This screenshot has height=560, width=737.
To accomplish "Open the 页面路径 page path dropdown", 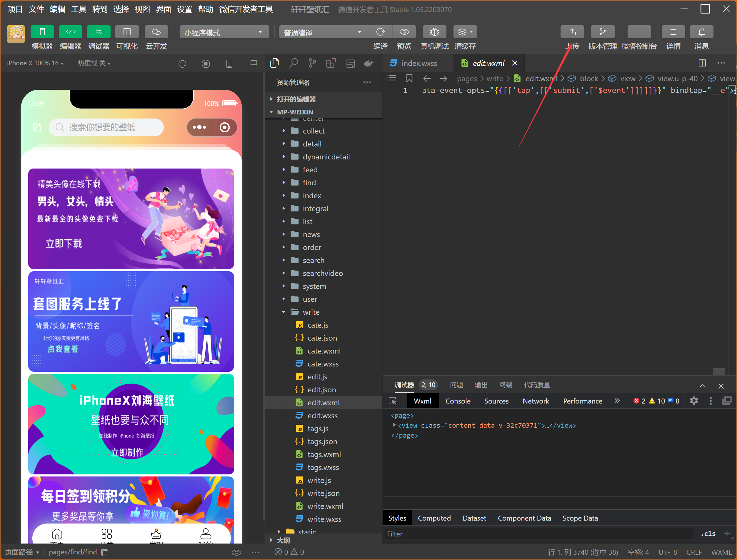I will [x=22, y=552].
